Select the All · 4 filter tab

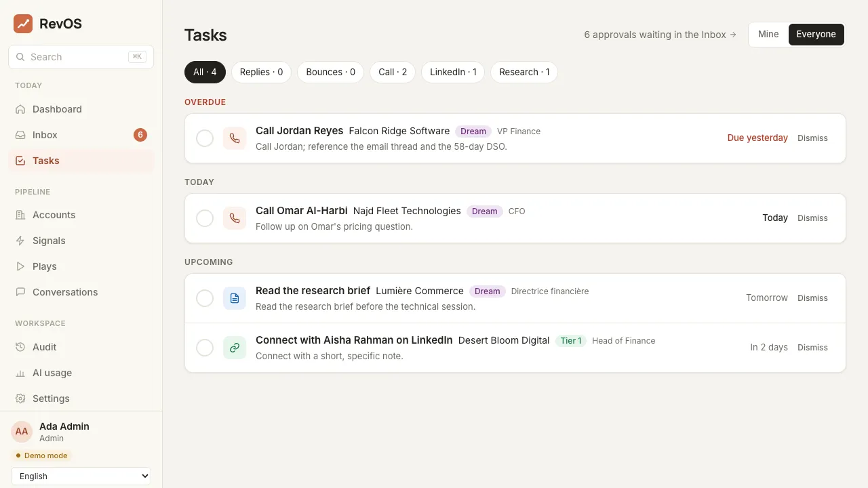coord(205,72)
